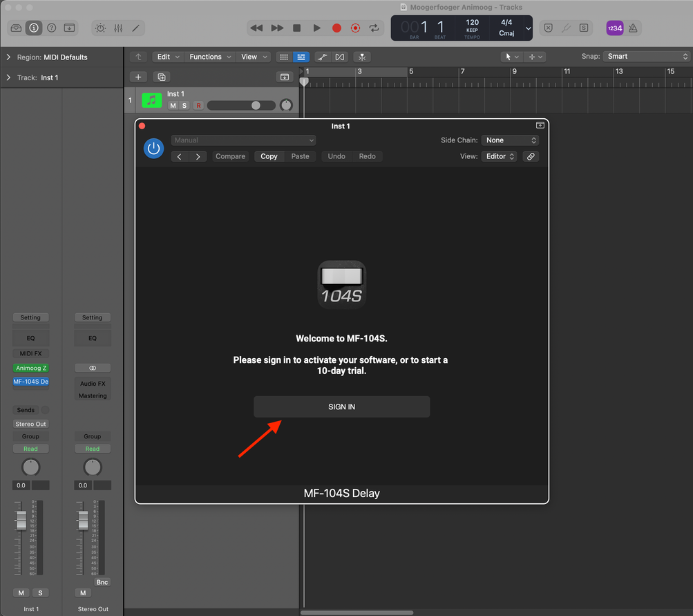
Task: Click the red Record button
Action: pyautogui.click(x=336, y=28)
